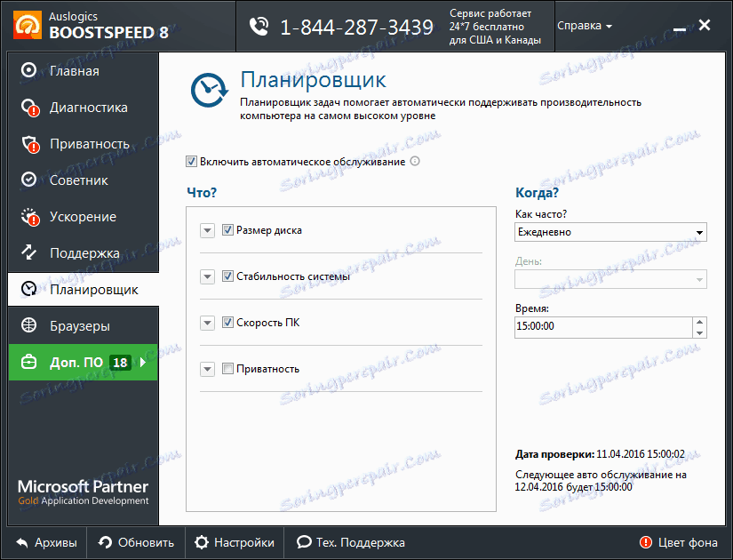This screenshot has height=560, width=733.
Task: Open the Справка menu
Action: (582, 25)
